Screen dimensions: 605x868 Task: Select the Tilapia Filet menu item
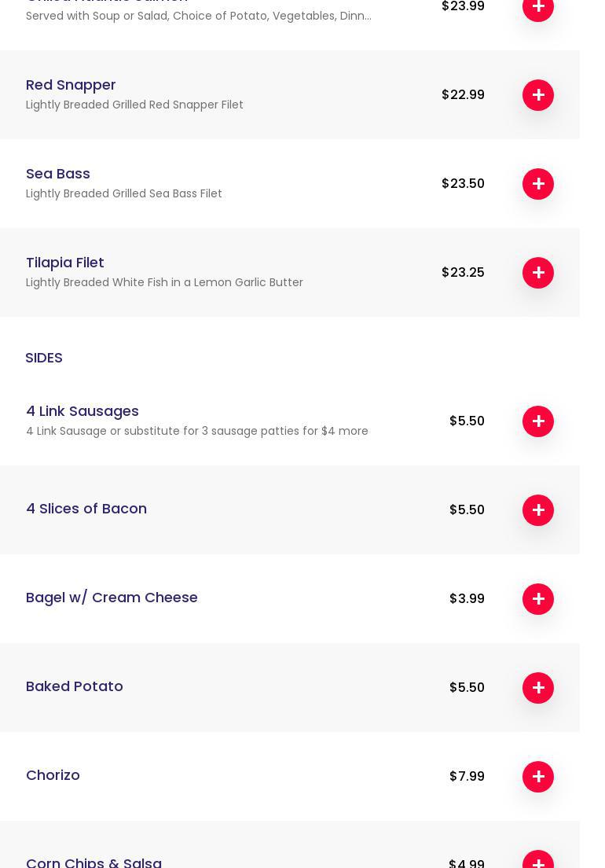pyautogui.click(x=65, y=263)
